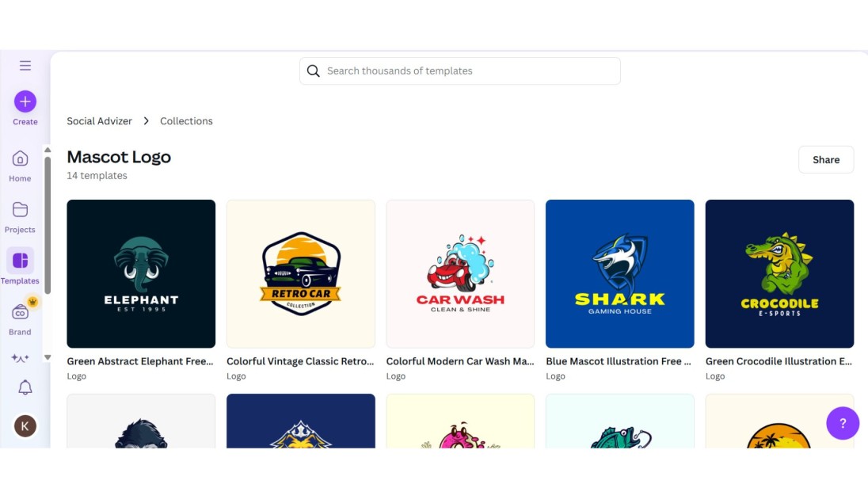Click title Colorful Vintage Classic Retro...
The width and height of the screenshot is (868, 488).
point(301,361)
